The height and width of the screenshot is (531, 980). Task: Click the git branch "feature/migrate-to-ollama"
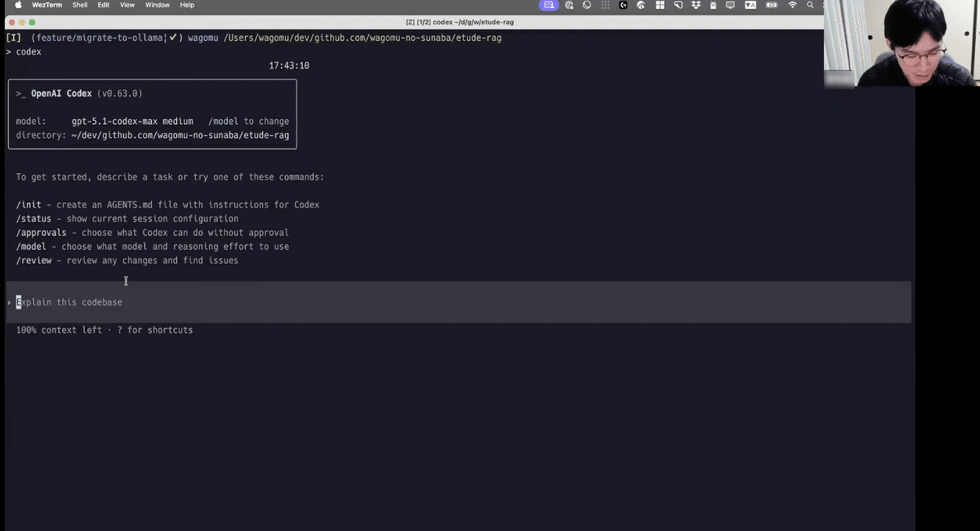(99, 38)
